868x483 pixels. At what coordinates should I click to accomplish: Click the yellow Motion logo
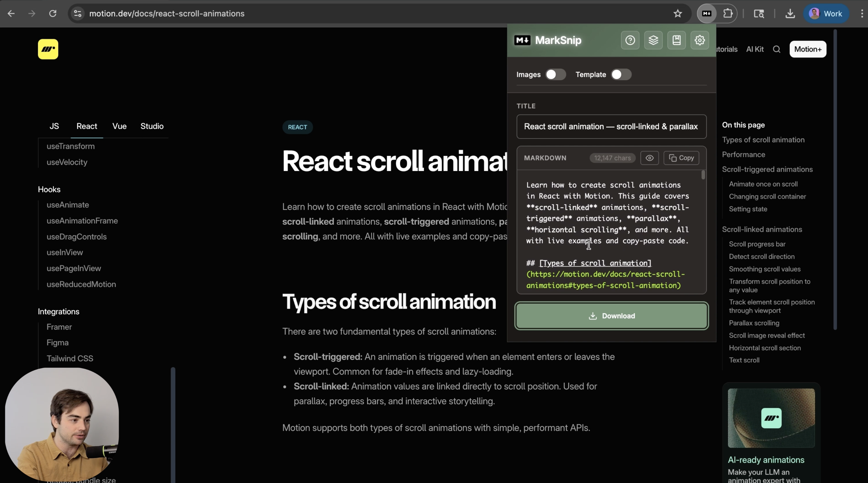click(48, 49)
